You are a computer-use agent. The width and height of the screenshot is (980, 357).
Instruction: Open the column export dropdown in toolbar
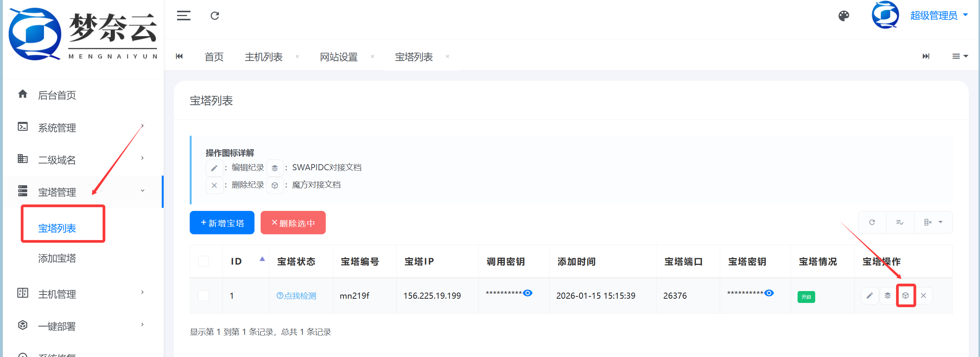pyautogui.click(x=933, y=222)
